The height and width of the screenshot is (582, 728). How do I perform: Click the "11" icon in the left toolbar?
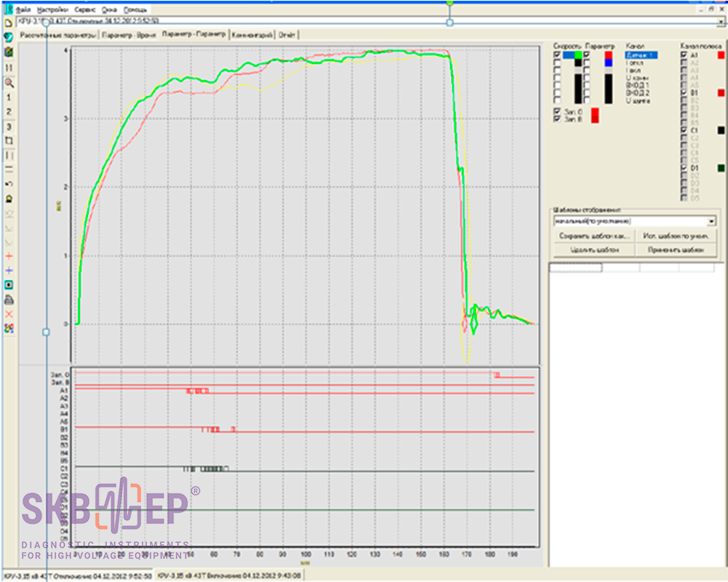pyautogui.click(x=9, y=68)
